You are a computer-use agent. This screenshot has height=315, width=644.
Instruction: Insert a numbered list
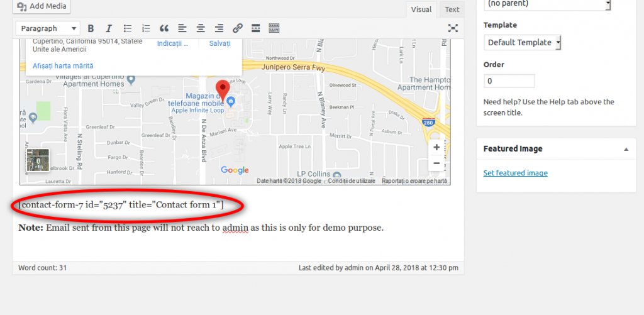click(x=146, y=28)
